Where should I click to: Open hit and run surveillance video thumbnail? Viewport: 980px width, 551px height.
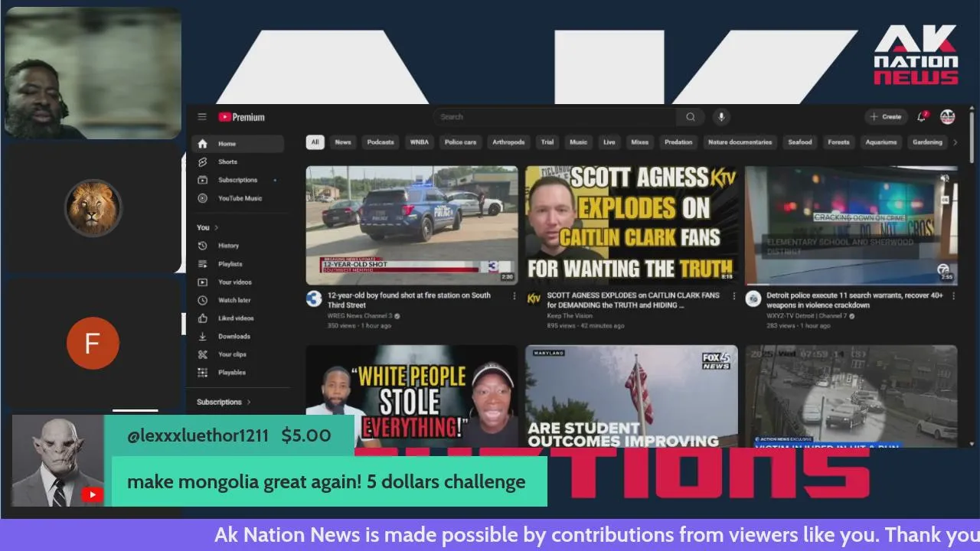(x=851, y=396)
